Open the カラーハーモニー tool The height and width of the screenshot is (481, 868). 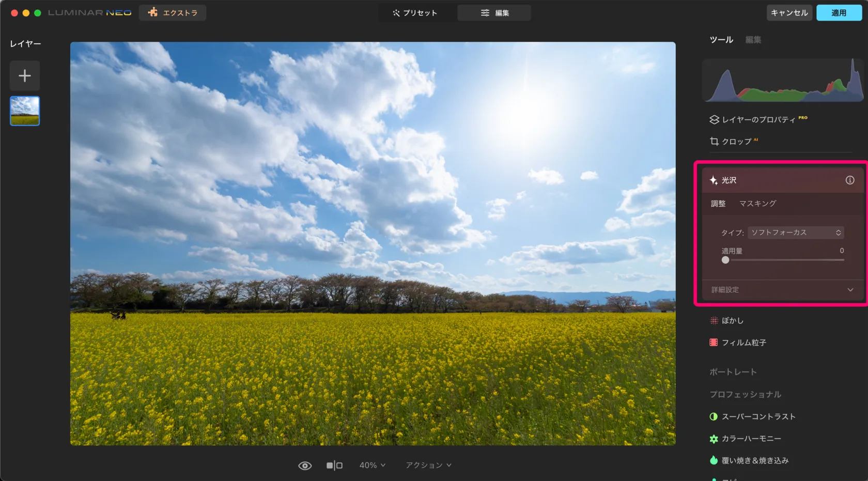[751, 439]
